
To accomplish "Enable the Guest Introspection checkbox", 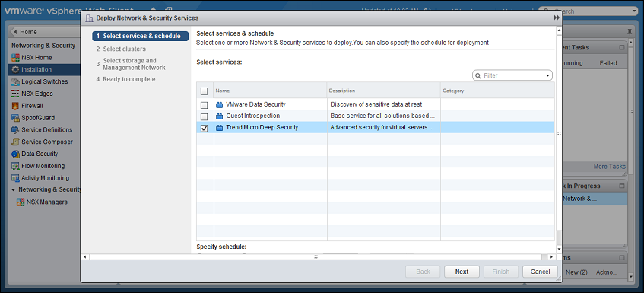I will point(204,116).
